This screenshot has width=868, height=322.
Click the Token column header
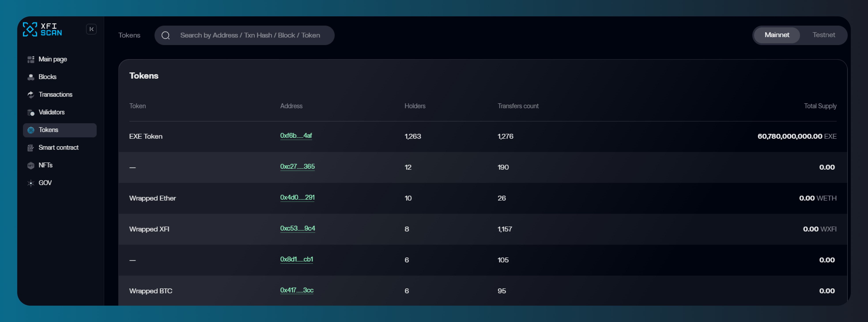[x=138, y=106]
